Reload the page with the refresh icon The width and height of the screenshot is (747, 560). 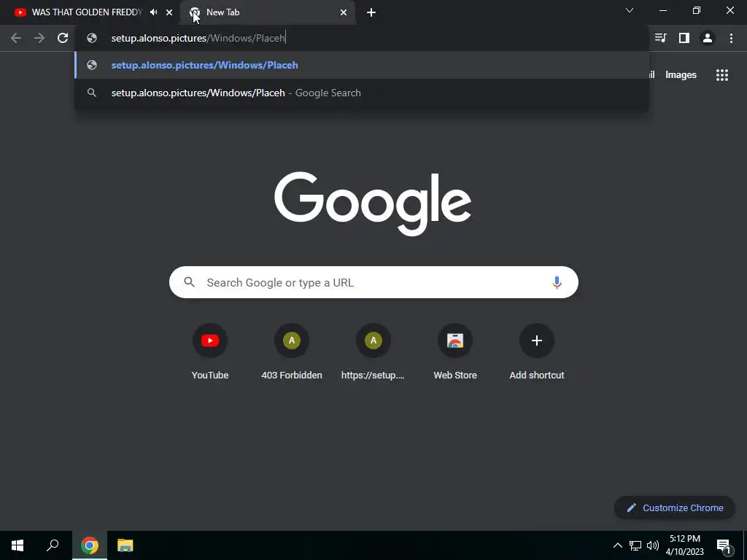tap(63, 38)
